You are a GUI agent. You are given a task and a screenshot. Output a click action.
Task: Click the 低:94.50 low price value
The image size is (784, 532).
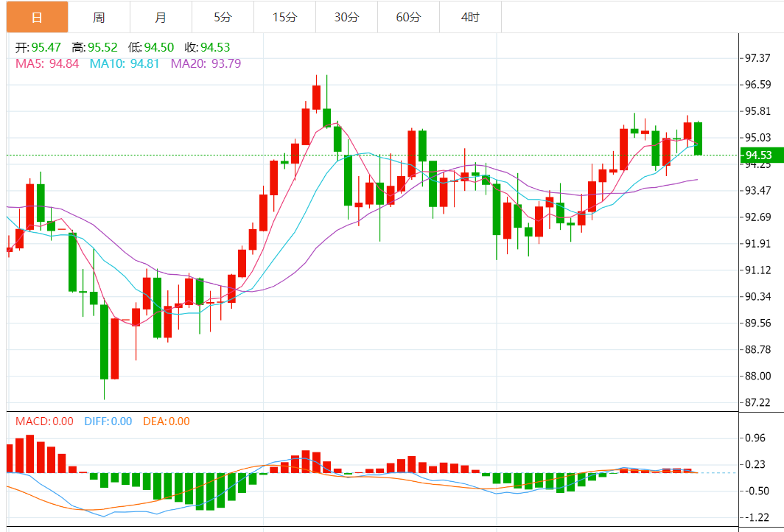click(x=151, y=47)
